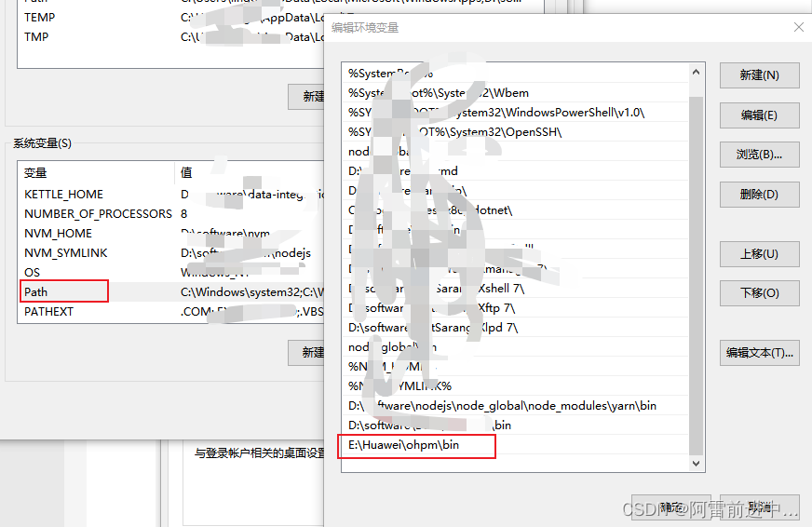This screenshot has height=527, width=812.
Task: Click the 删除(D) button
Action: pos(759,195)
